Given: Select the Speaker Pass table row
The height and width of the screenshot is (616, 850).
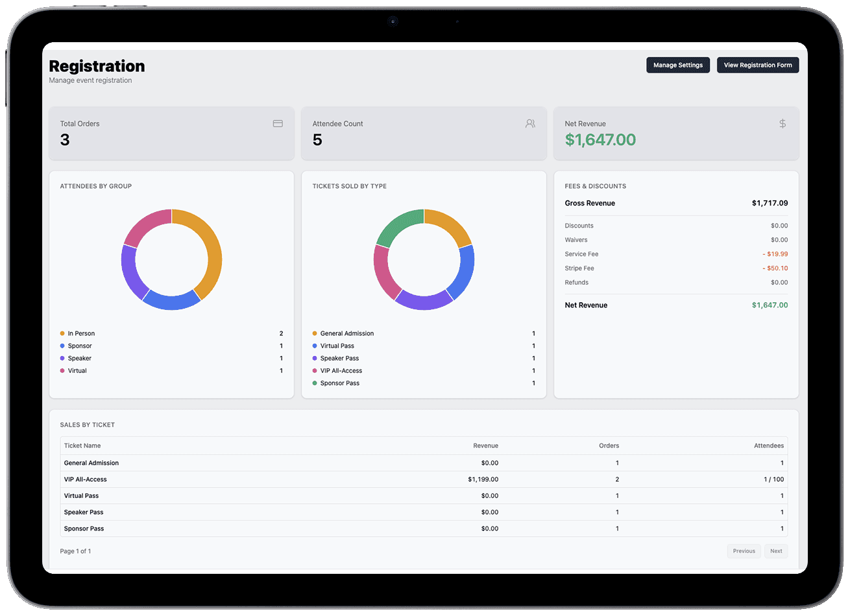Looking at the screenshot, I should [x=424, y=512].
